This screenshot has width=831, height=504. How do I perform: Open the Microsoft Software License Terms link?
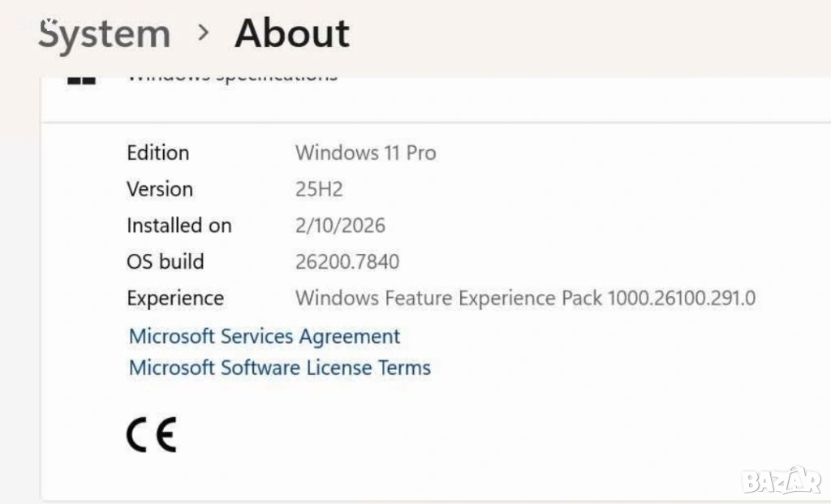pos(280,368)
